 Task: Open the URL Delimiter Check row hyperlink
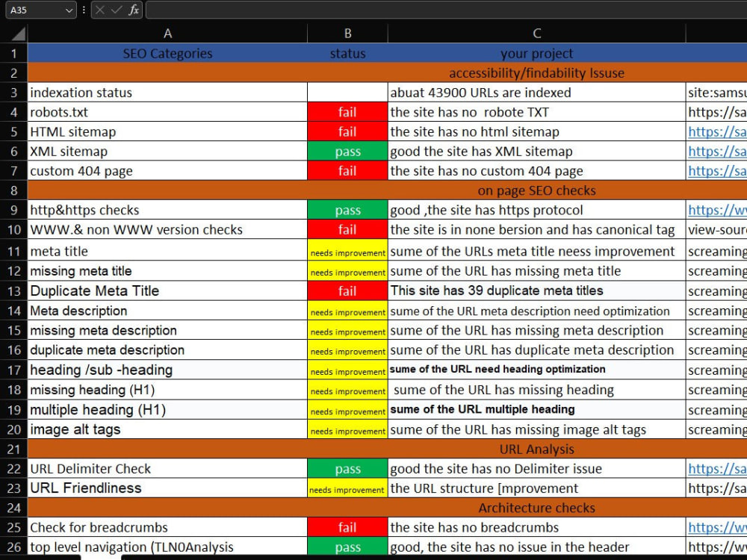click(717, 469)
